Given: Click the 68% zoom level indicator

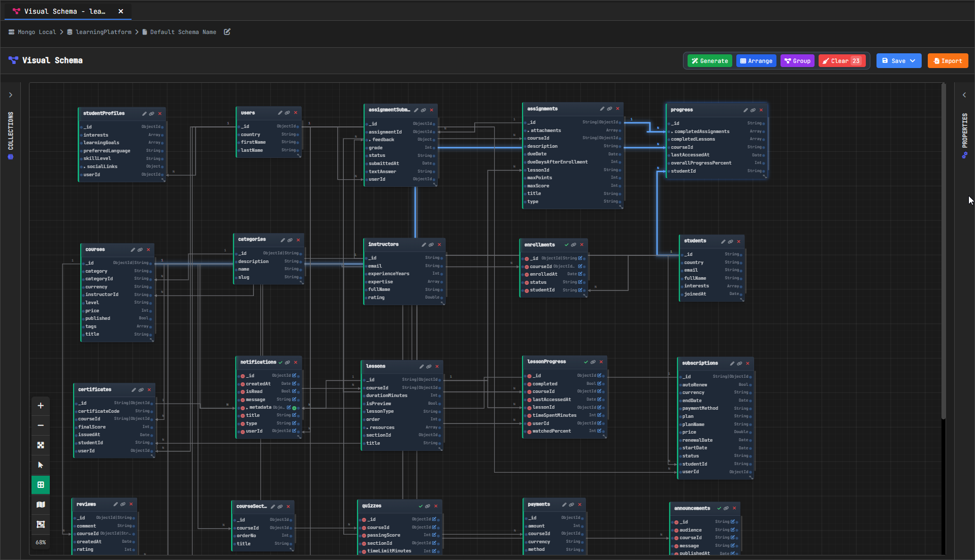Looking at the screenshot, I should tap(41, 542).
